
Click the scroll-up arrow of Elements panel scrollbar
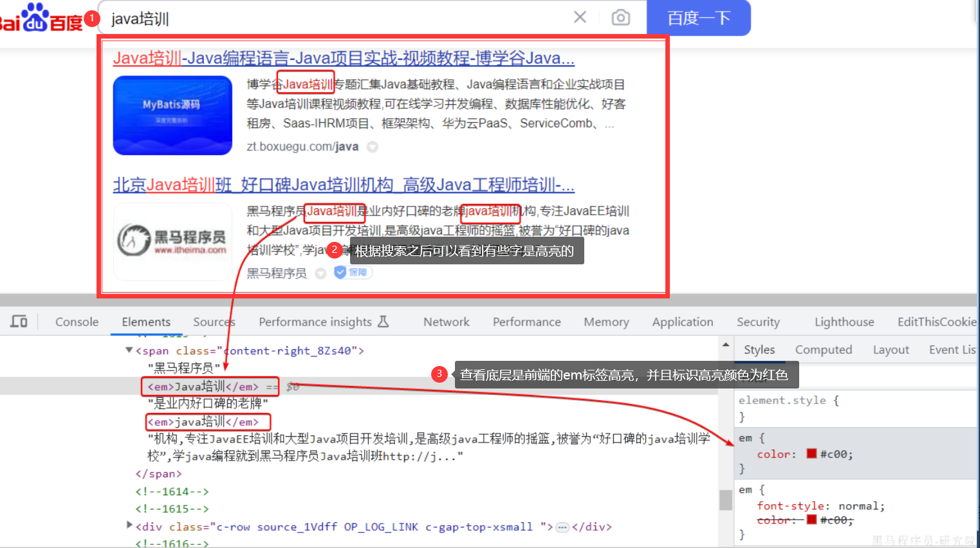pos(726,345)
